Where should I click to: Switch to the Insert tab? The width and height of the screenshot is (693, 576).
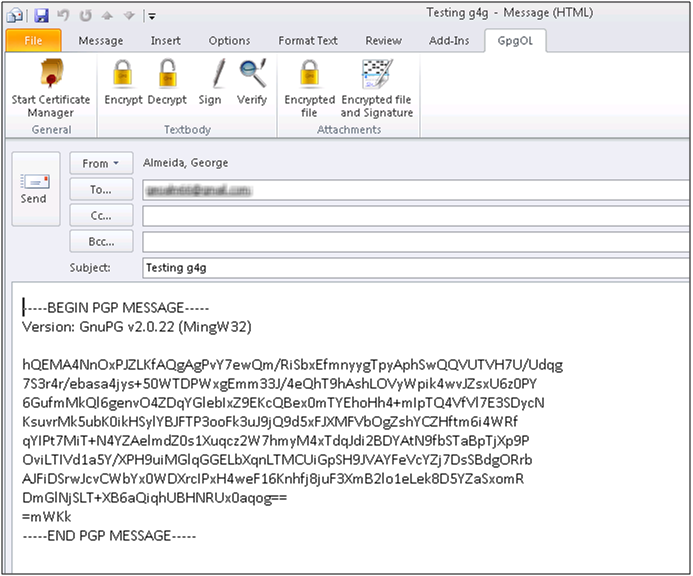pyautogui.click(x=165, y=41)
